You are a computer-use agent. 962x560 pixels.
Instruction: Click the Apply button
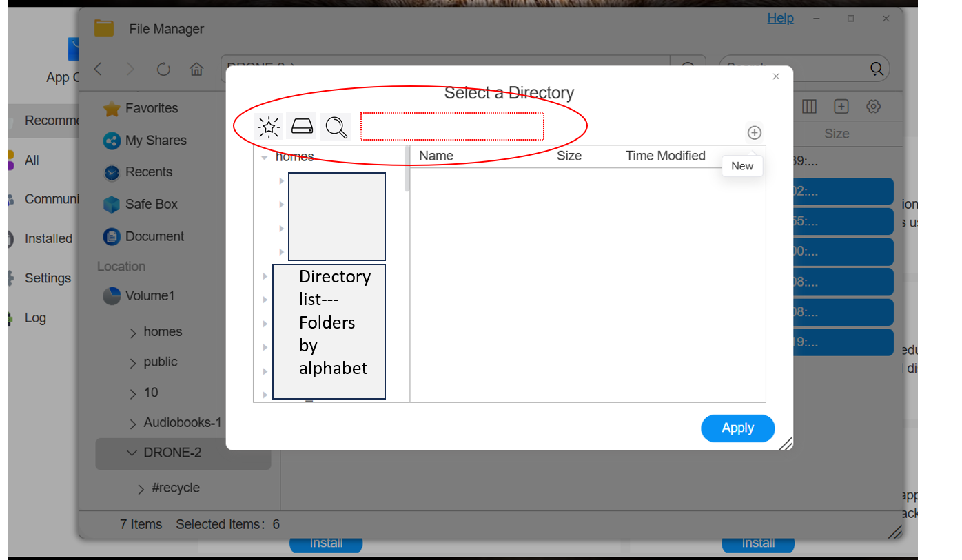[x=737, y=428]
